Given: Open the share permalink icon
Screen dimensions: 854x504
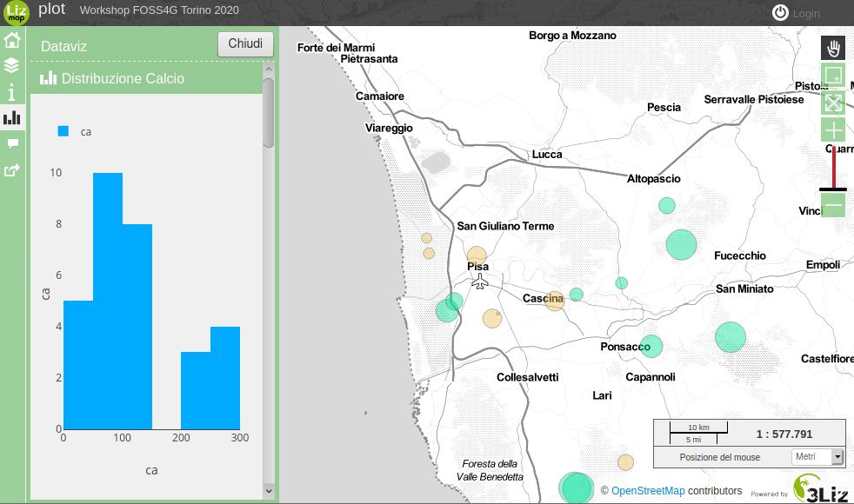Looking at the screenshot, I should [x=12, y=170].
